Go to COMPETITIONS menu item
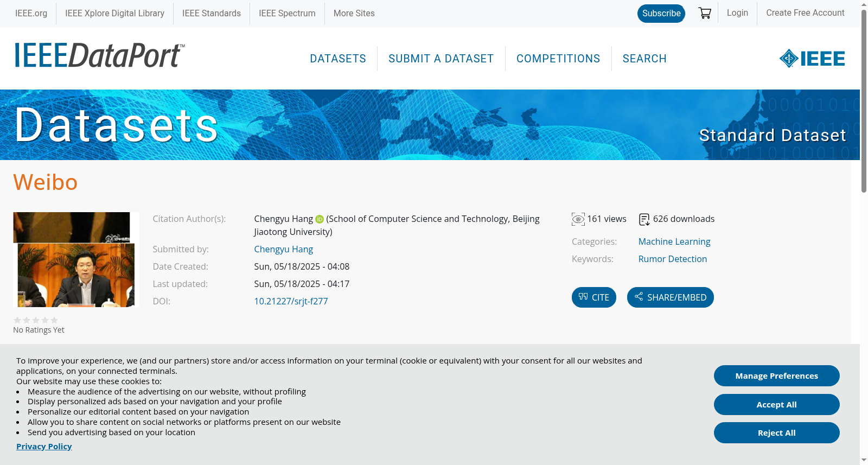This screenshot has width=868, height=465. 558,59
